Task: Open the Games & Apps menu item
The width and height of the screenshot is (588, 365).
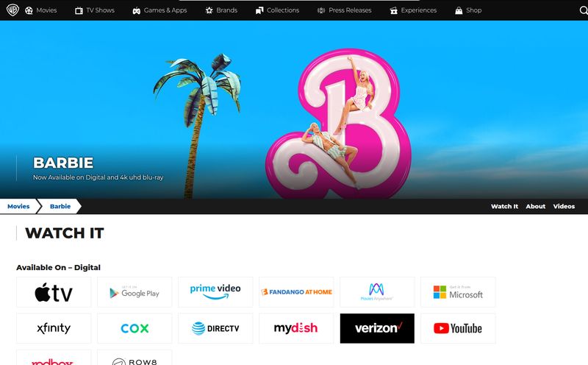Action: pos(165,10)
